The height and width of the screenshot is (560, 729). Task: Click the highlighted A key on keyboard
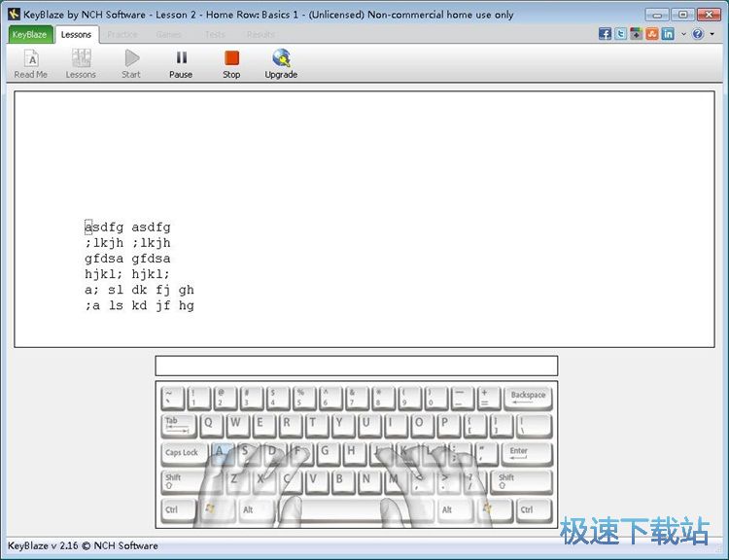[x=222, y=453]
